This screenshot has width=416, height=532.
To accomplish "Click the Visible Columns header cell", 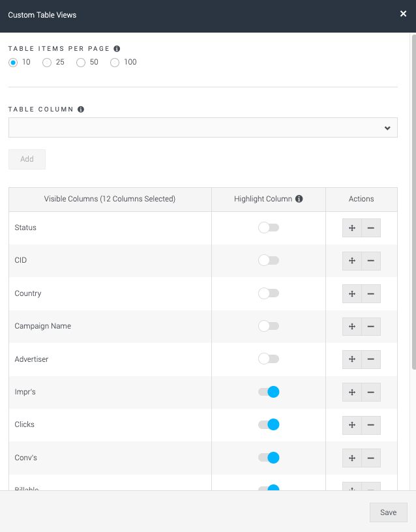I will [x=110, y=199].
